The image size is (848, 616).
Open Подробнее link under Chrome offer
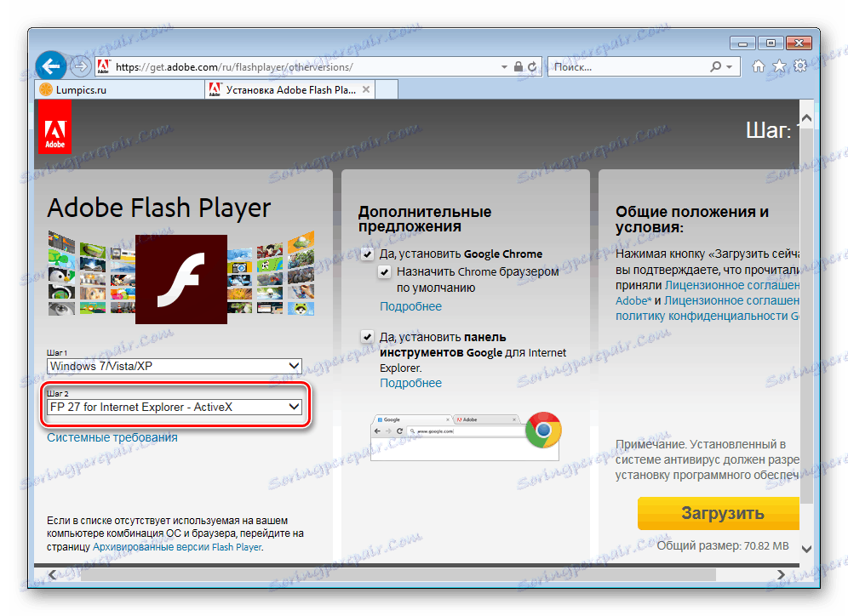point(410,306)
